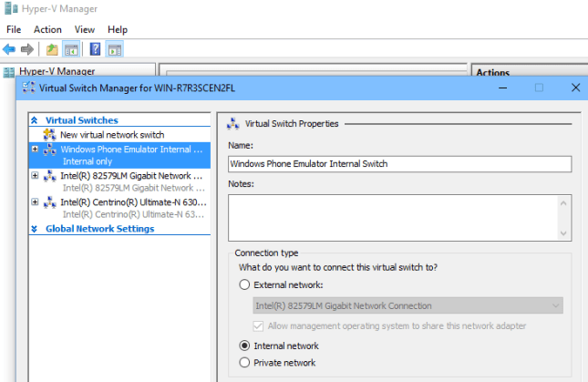The image size is (588, 382).
Task: Select the Internal network radio button
Action: [244, 346]
